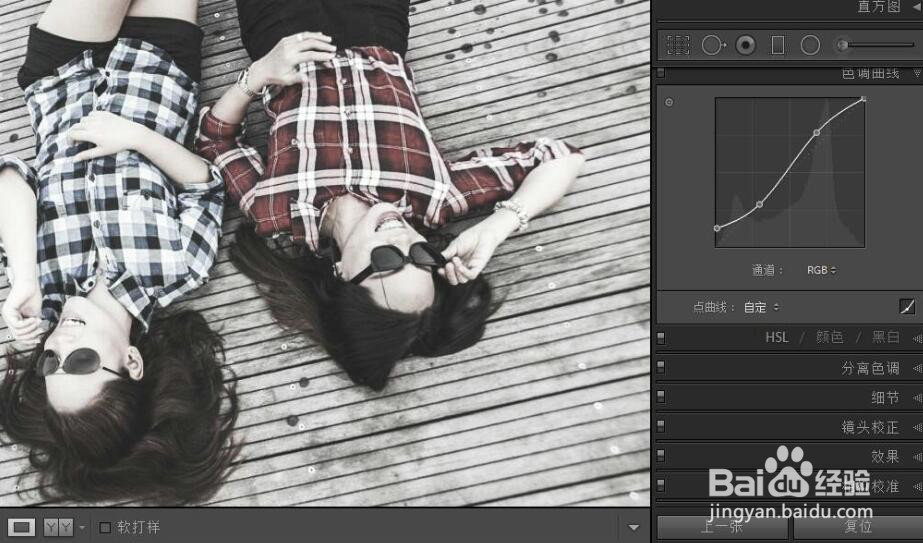The width and height of the screenshot is (923, 543).
Task: Click the 上一张 previous button
Action: (x=722, y=527)
